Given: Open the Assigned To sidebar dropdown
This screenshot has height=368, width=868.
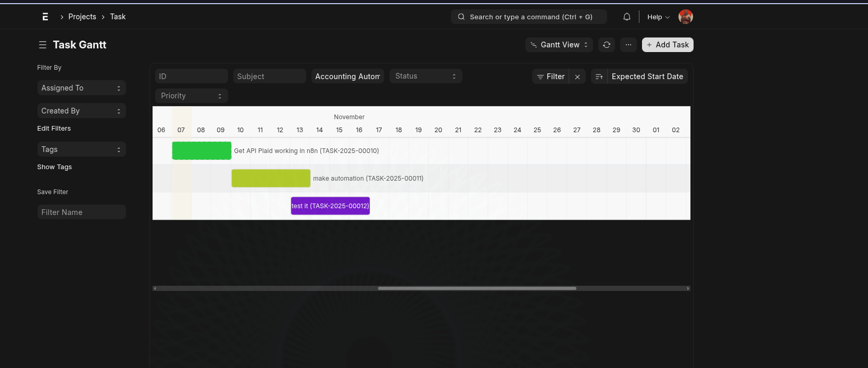Looking at the screenshot, I should [x=81, y=88].
